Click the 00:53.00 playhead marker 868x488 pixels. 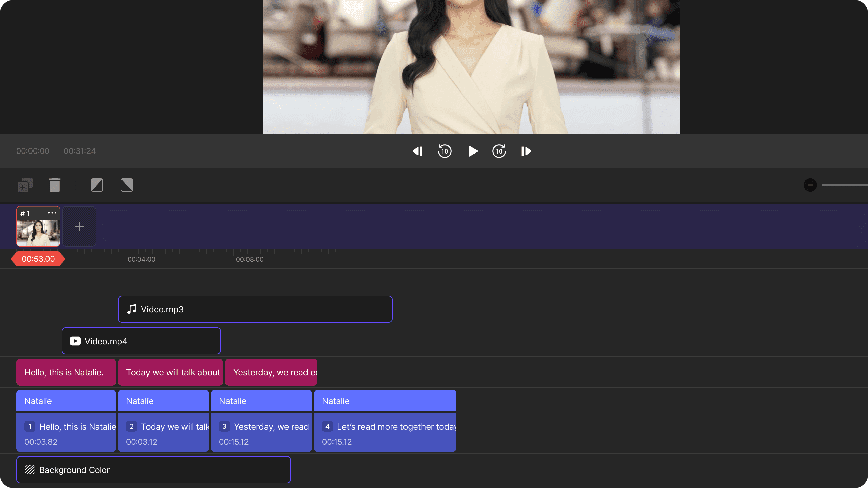pyautogui.click(x=38, y=259)
